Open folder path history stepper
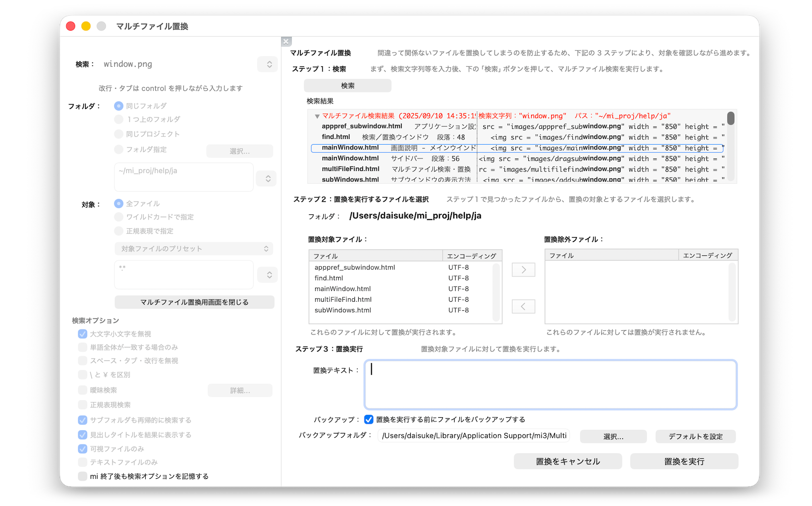The width and height of the screenshot is (812, 506). pos(267,179)
